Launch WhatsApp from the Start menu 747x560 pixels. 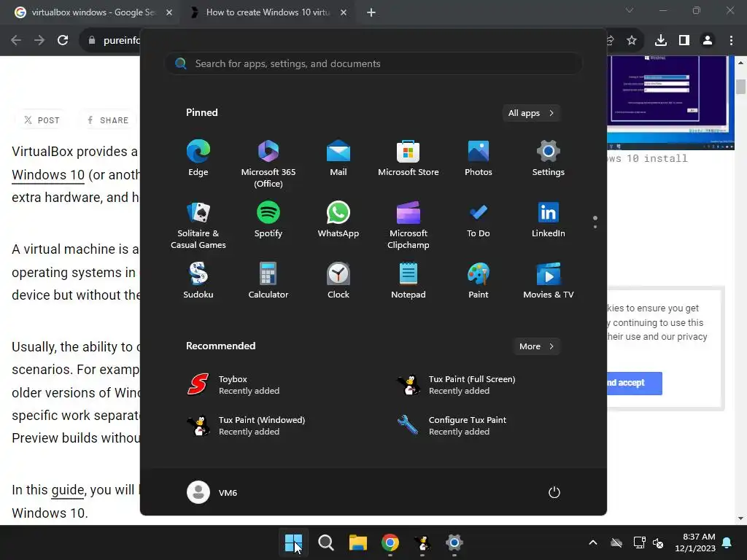pyautogui.click(x=338, y=219)
